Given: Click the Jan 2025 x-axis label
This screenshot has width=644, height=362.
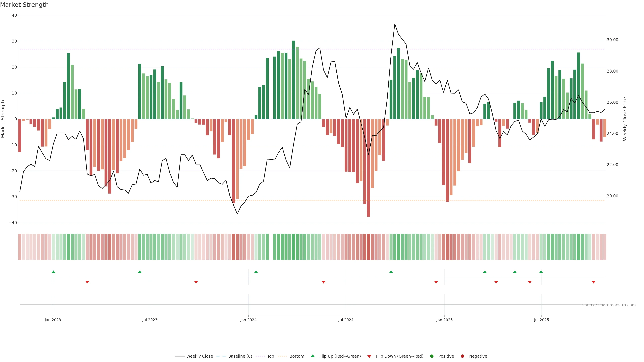Looking at the screenshot, I should coord(444,320).
